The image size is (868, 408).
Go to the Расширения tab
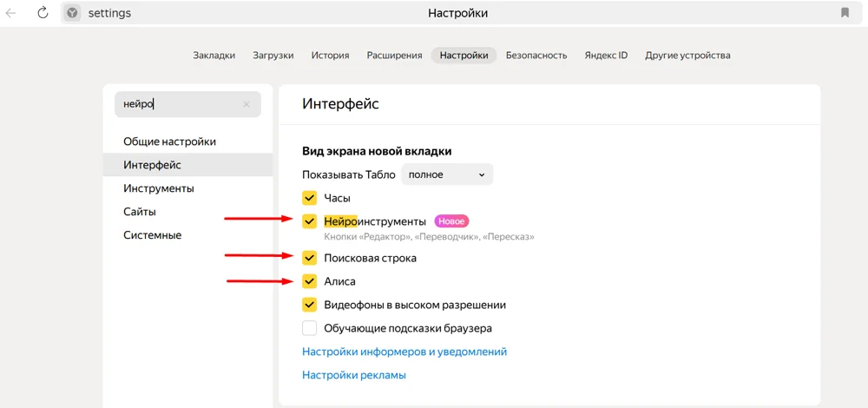click(394, 56)
